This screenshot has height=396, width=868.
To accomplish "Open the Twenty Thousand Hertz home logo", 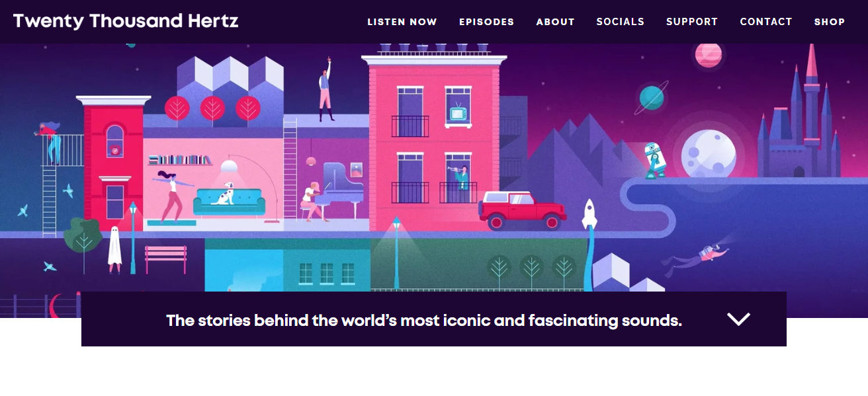I will 126,21.
